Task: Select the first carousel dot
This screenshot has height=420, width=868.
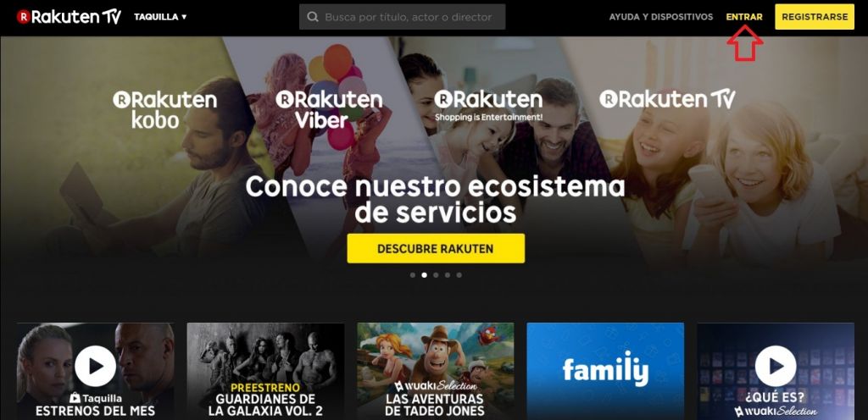Action: (x=413, y=274)
